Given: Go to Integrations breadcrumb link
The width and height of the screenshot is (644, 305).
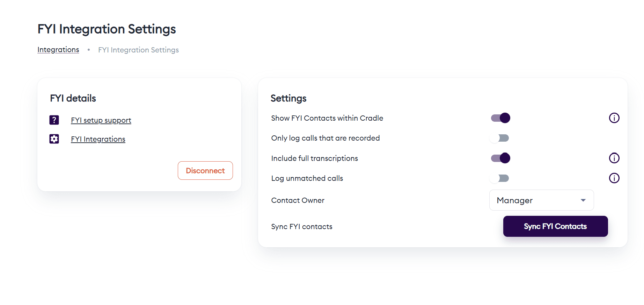Looking at the screenshot, I should pos(58,50).
